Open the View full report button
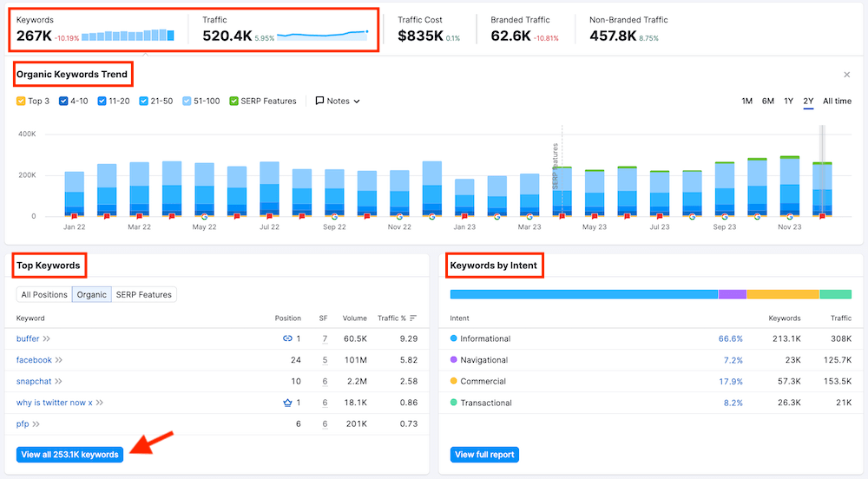Viewport: 868px width, 479px height. (484, 455)
